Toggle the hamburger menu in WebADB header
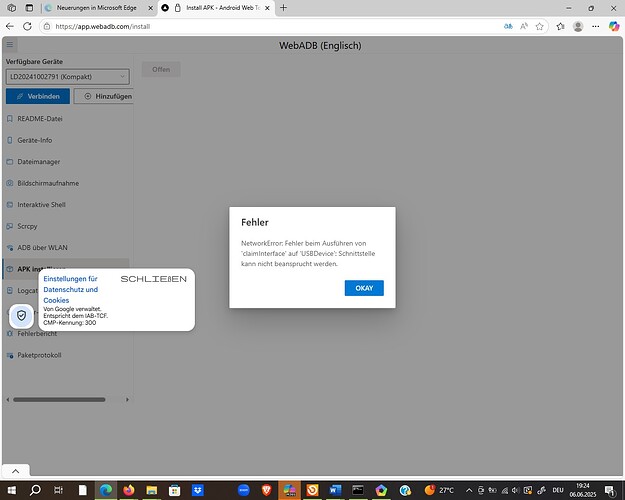 (10, 45)
